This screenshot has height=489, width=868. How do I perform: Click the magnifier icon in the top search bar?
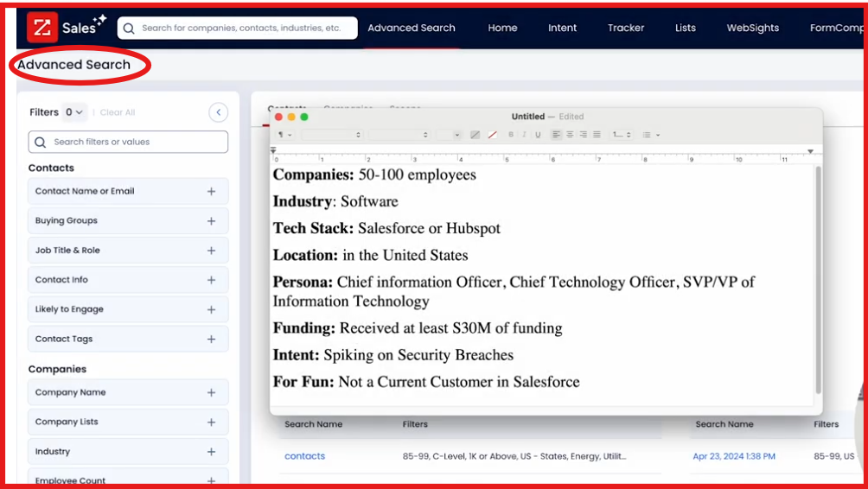pyautogui.click(x=129, y=29)
